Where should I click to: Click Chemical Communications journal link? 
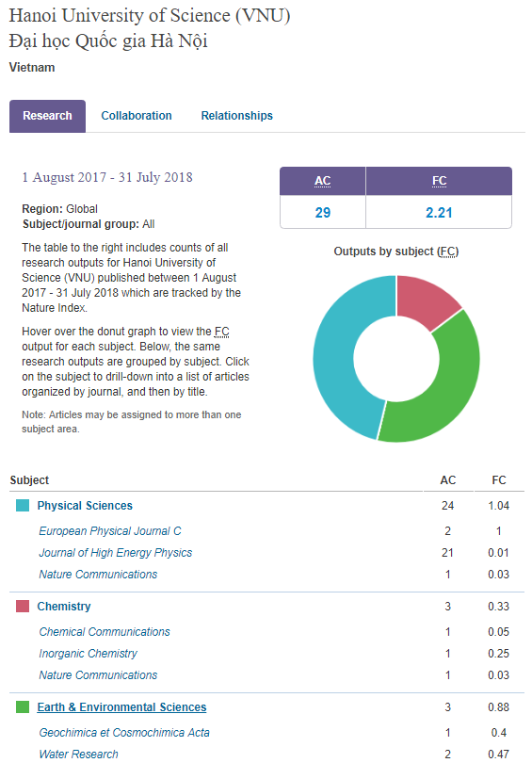pyautogui.click(x=105, y=632)
